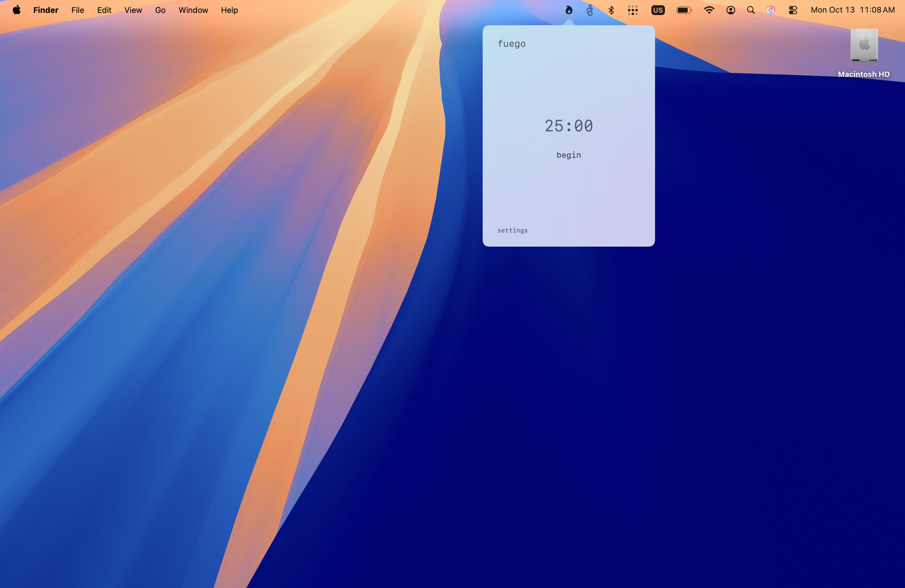Open the fuego flame icon in menu bar
The height and width of the screenshot is (588, 905).
568,10
